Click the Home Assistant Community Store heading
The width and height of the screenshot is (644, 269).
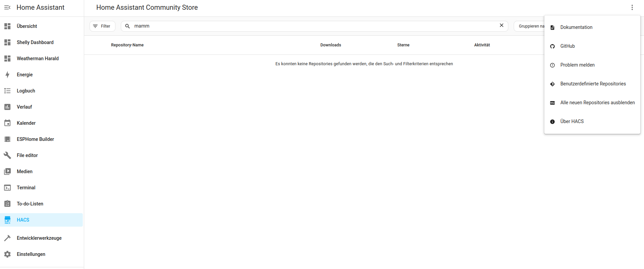point(147,7)
